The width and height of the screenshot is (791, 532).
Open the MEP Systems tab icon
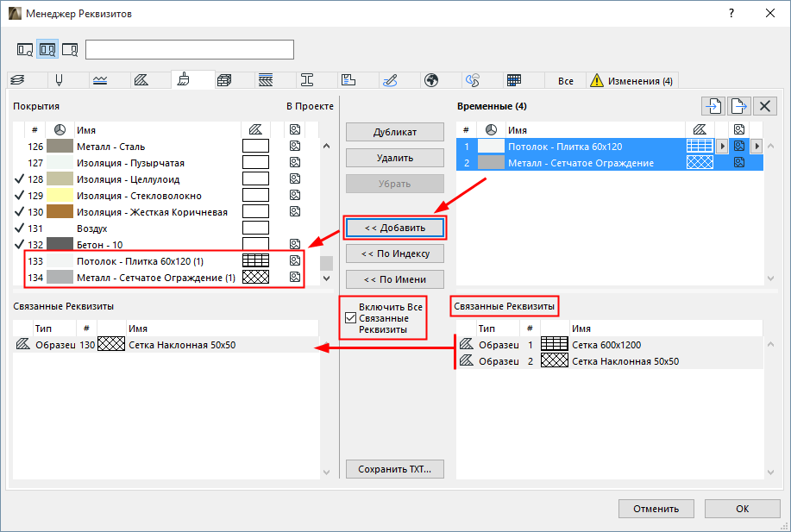pos(390,79)
